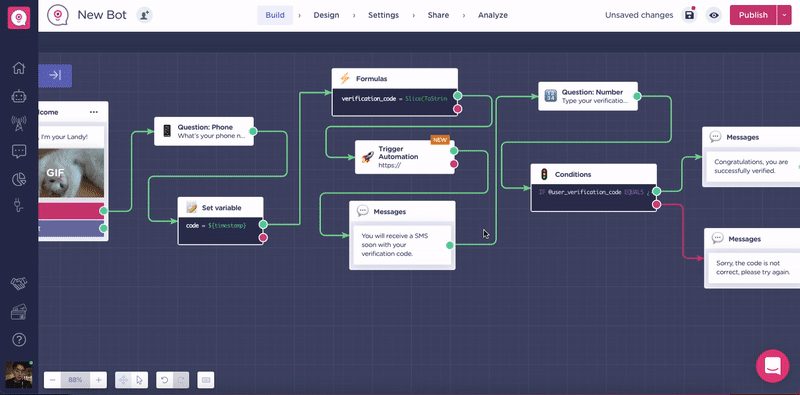Click the Conditions green output dot
800x395 pixels.
657,191
